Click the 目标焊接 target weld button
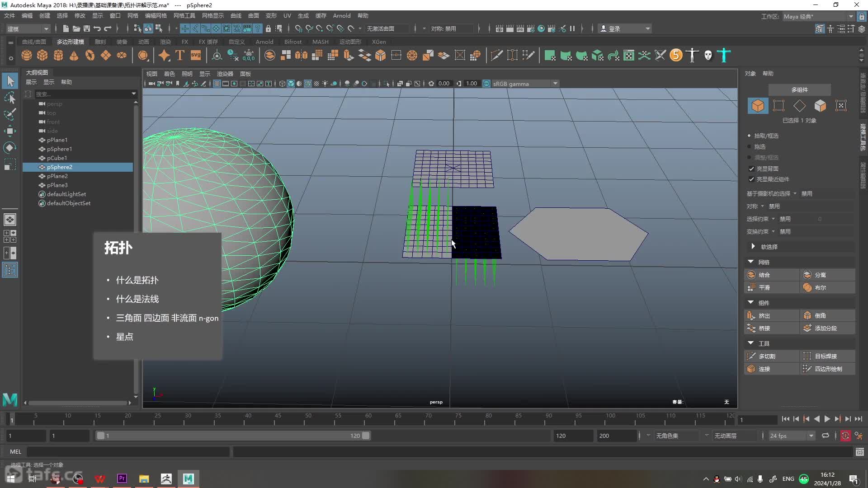The width and height of the screenshot is (868, 488). tap(828, 356)
